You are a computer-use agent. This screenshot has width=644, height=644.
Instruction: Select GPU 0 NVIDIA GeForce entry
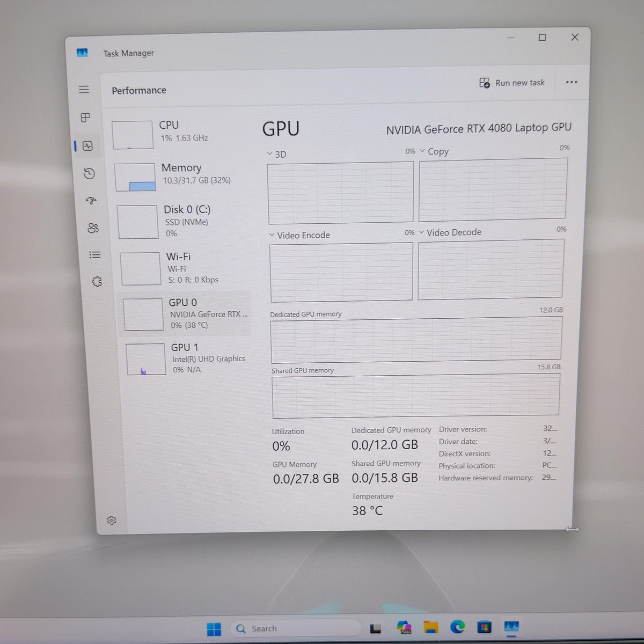186,313
